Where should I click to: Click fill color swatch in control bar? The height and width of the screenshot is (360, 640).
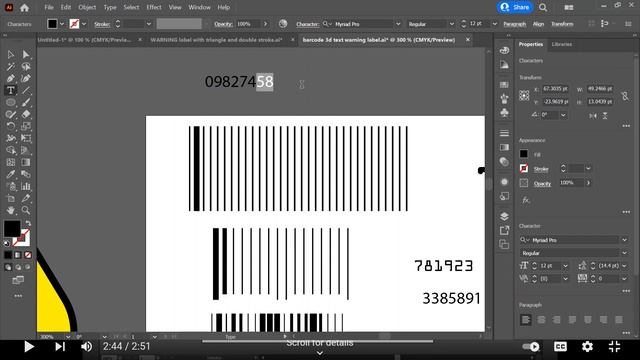52,24
